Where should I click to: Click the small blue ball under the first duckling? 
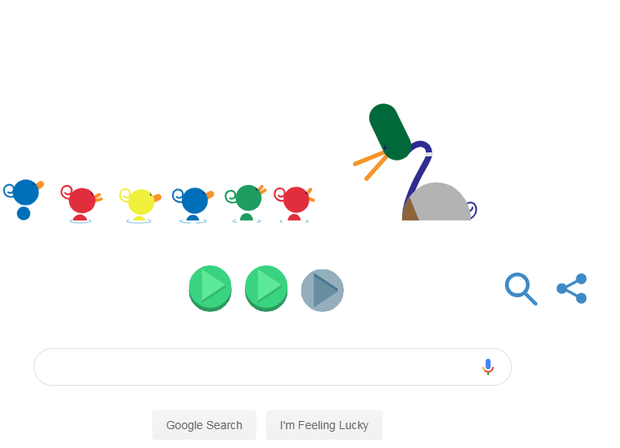click(x=24, y=213)
